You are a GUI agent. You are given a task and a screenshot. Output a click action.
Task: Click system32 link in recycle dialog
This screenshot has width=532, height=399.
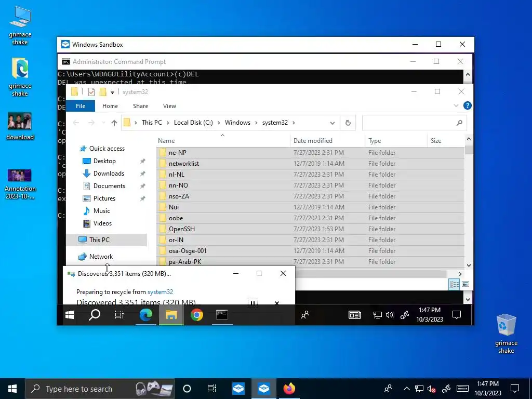160,292
